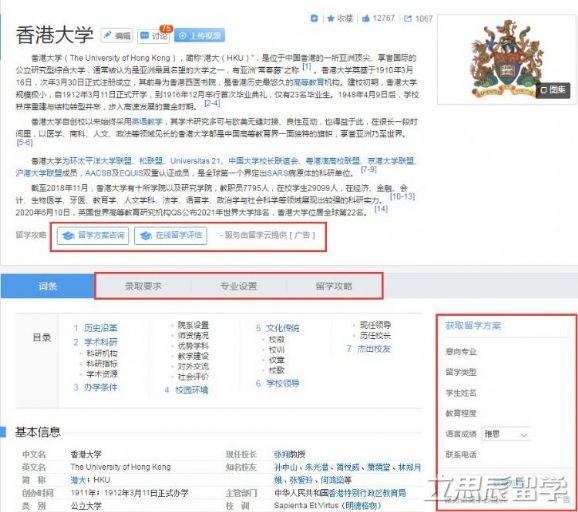Click the 留学方案咨询 graduation cap button
The width and height of the screenshot is (578, 512).
[93, 236]
